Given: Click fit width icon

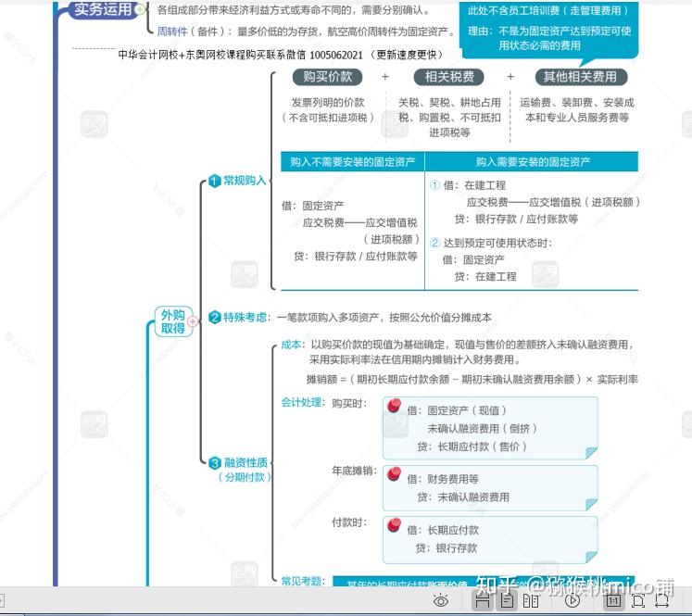Looking at the screenshot, I should pos(661,600).
